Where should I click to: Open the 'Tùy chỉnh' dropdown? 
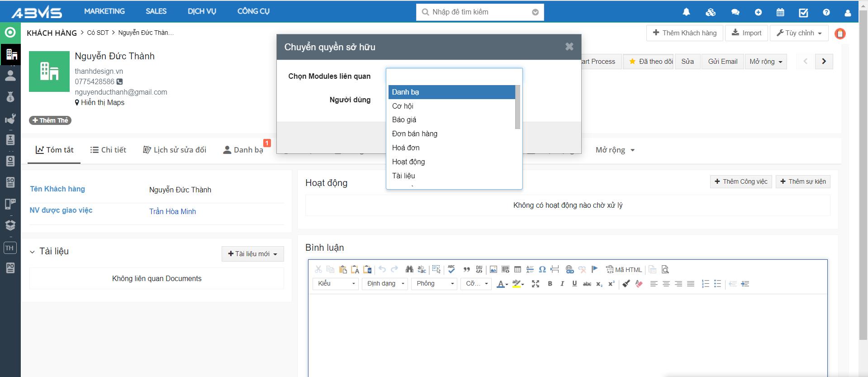click(799, 33)
